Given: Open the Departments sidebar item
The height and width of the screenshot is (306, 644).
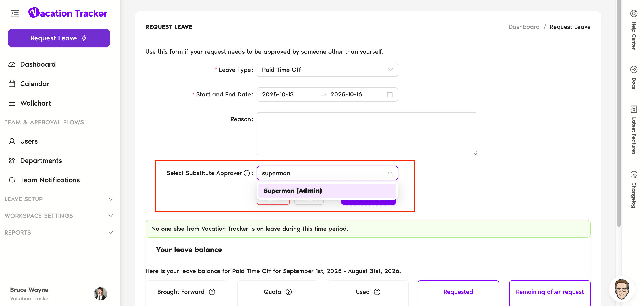Looking at the screenshot, I should click(x=41, y=161).
